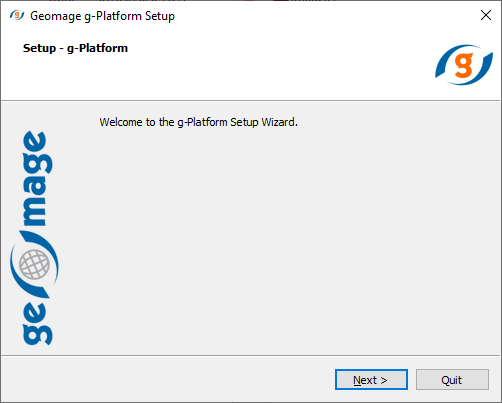
Task: Click the word 'Wizard' in welcome message
Action: 279,122
